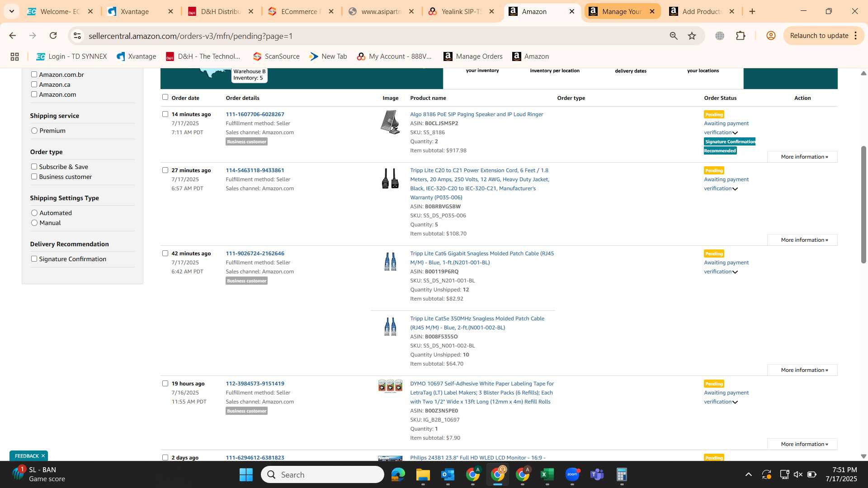The width and height of the screenshot is (868, 488).
Task: Open Excel from the taskbar
Action: (547, 474)
